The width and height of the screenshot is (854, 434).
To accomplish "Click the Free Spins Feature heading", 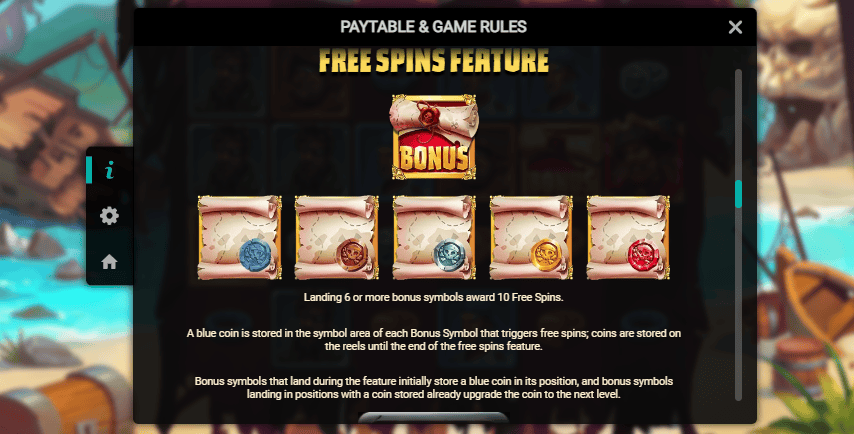I will pyautogui.click(x=434, y=61).
